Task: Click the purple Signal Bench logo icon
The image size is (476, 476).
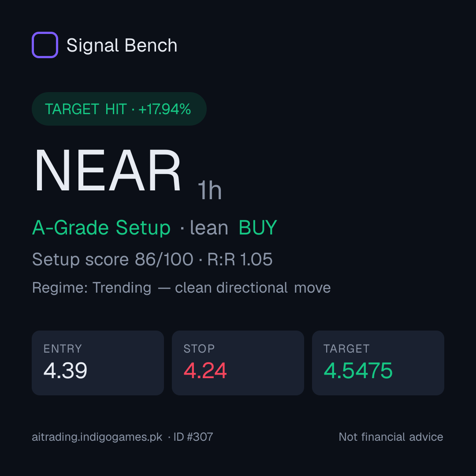Action: [45, 45]
